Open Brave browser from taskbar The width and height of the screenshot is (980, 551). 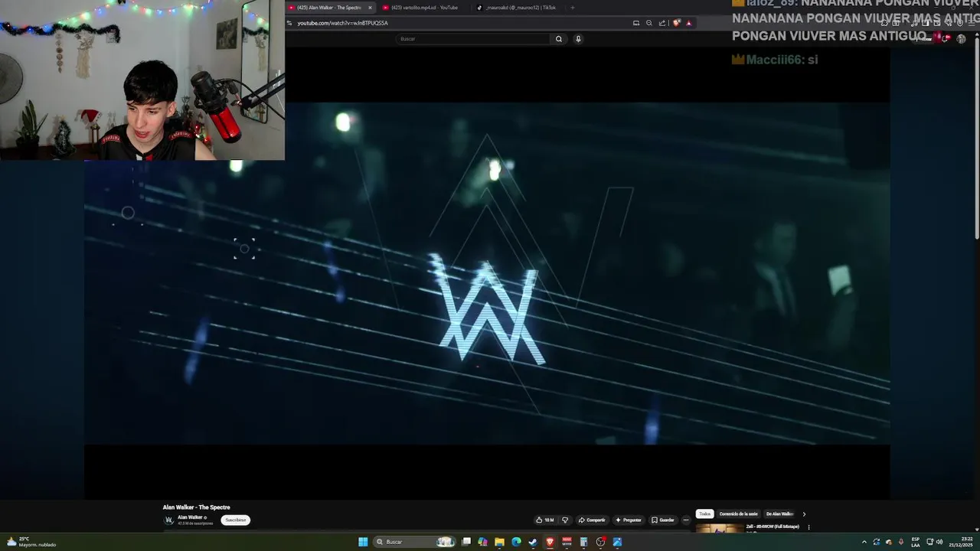pyautogui.click(x=550, y=542)
